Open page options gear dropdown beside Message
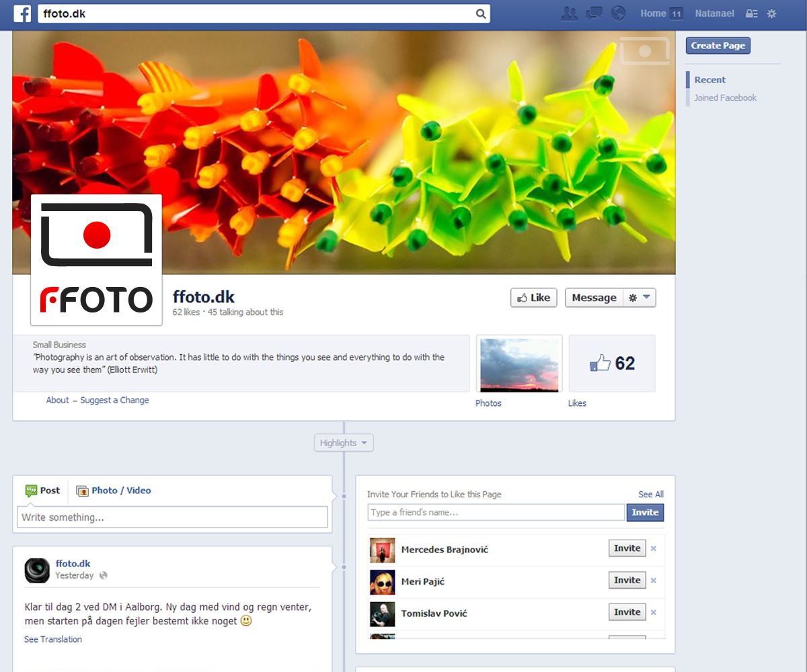The image size is (807, 672). point(639,298)
